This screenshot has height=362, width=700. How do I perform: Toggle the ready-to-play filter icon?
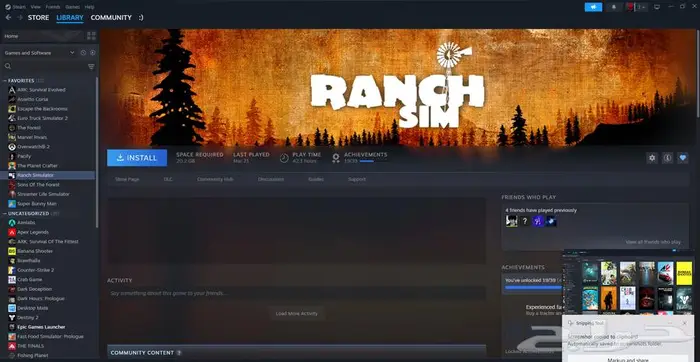point(92,53)
